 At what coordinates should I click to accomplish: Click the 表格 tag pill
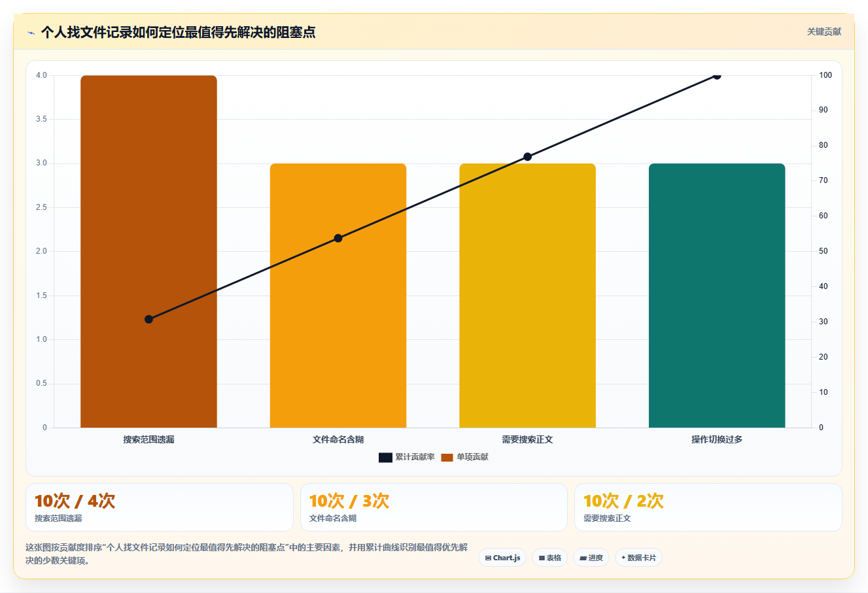pyautogui.click(x=549, y=558)
